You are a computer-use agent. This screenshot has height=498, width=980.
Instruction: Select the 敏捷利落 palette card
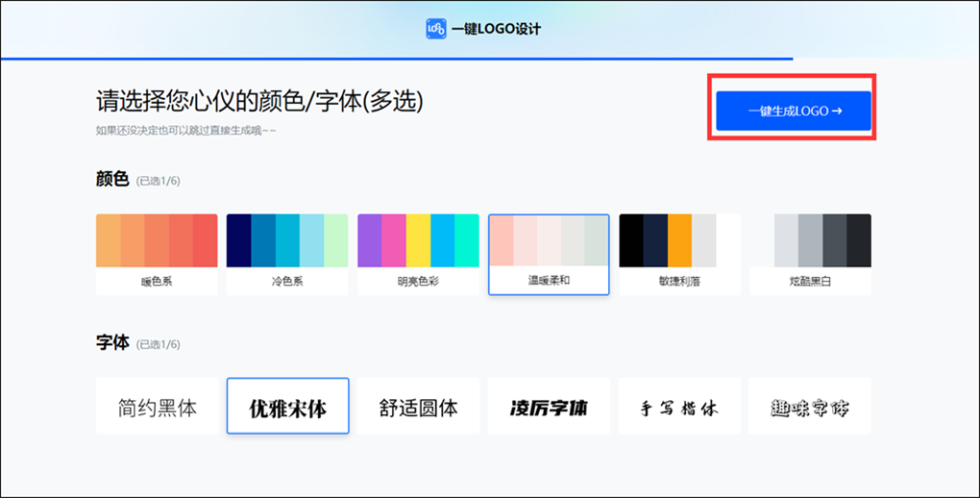(679, 255)
